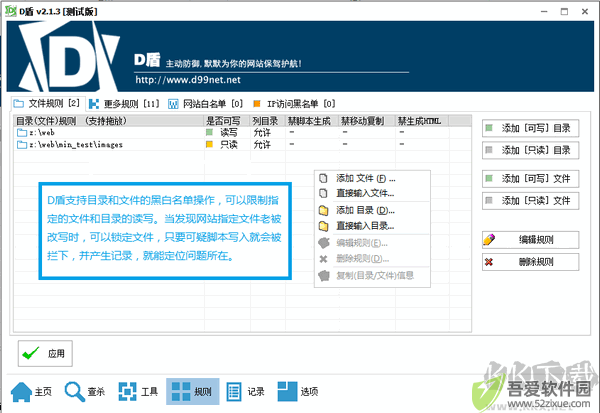
Task: Click the 添加 [可写] 文件 button
Action: click(530, 179)
